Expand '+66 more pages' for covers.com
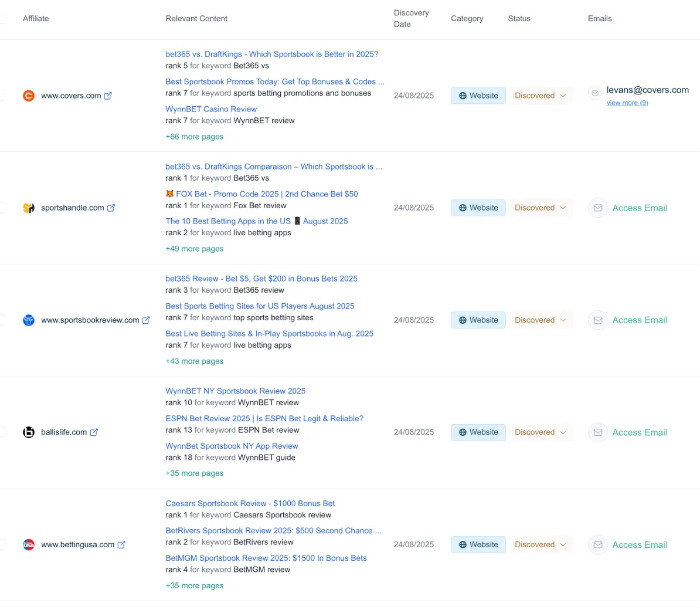Viewport: 700px width, 610px height. click(194, 137)
